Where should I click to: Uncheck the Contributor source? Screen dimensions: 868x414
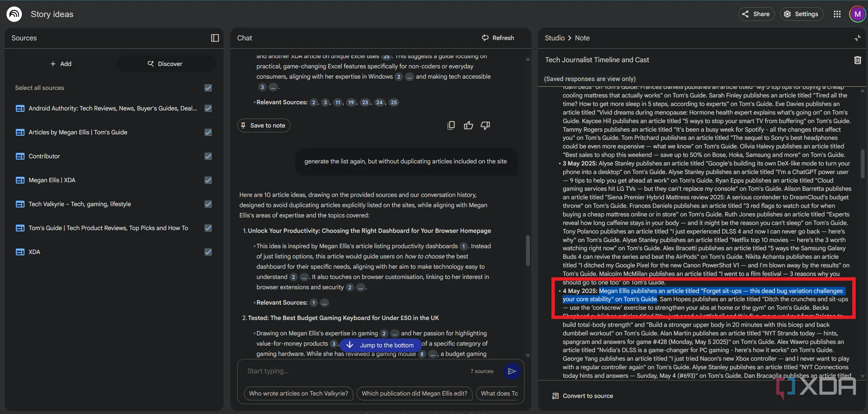point(208,156)
